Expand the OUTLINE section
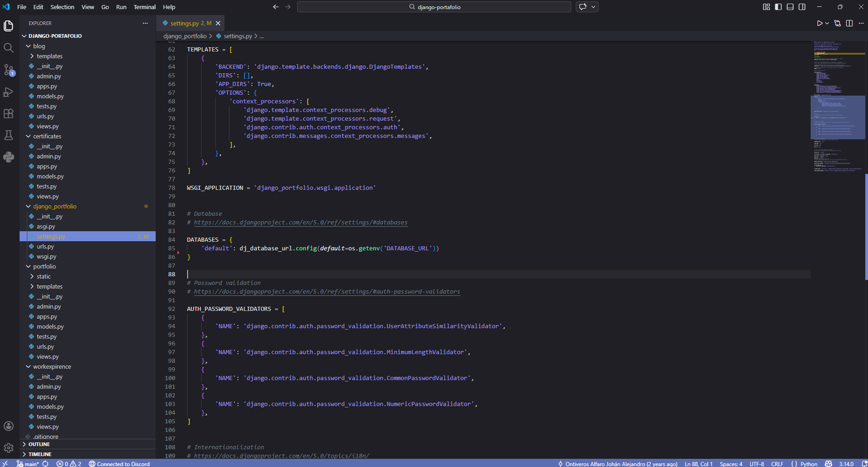The width and height of the screenshot is (868, 467). (39, 444)
